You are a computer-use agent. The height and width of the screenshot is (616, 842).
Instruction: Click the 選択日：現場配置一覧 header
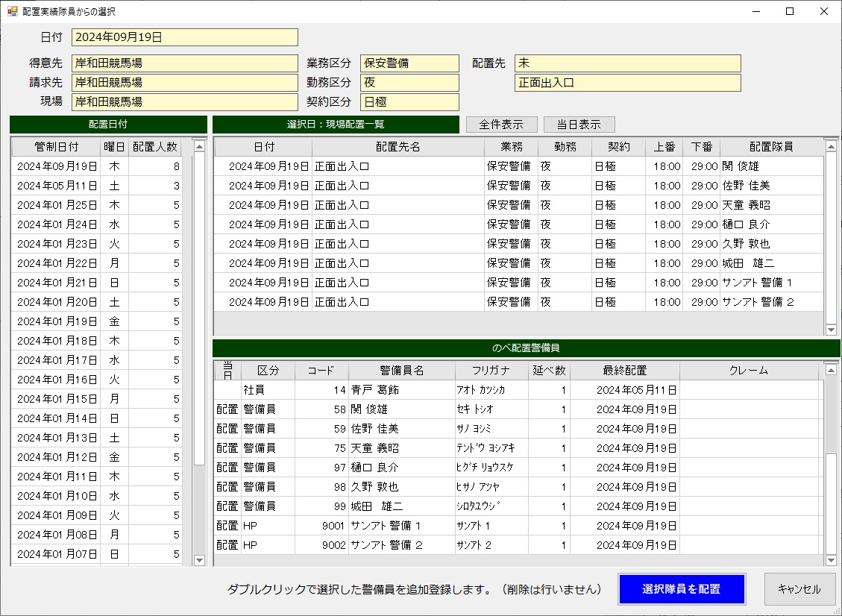336,125
